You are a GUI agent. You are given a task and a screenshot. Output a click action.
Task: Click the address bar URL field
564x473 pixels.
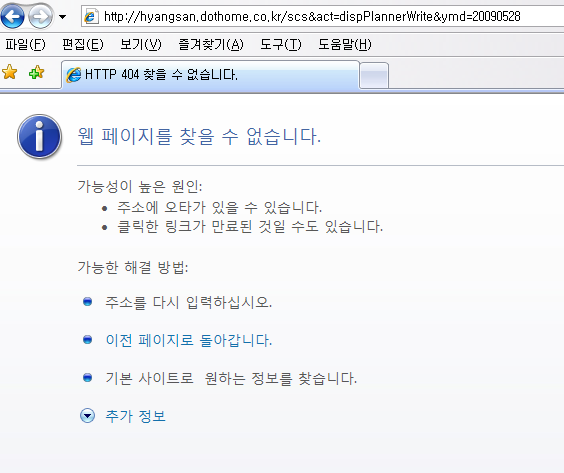324,17
